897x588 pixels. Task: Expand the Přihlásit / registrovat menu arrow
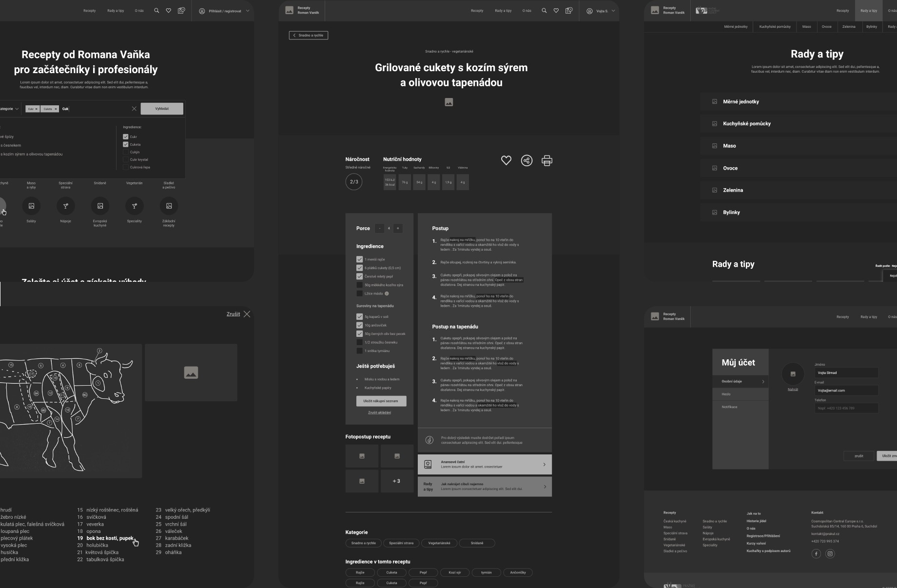pyautogui.click(x=247, y=11)
